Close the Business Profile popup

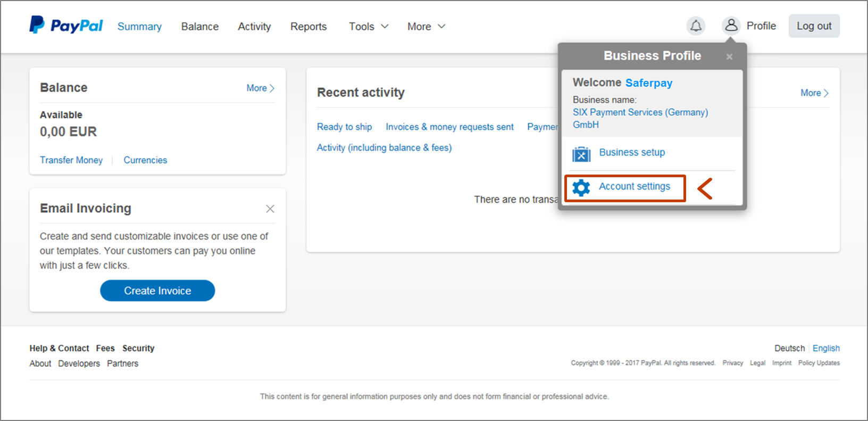click(x=729, y=56)
